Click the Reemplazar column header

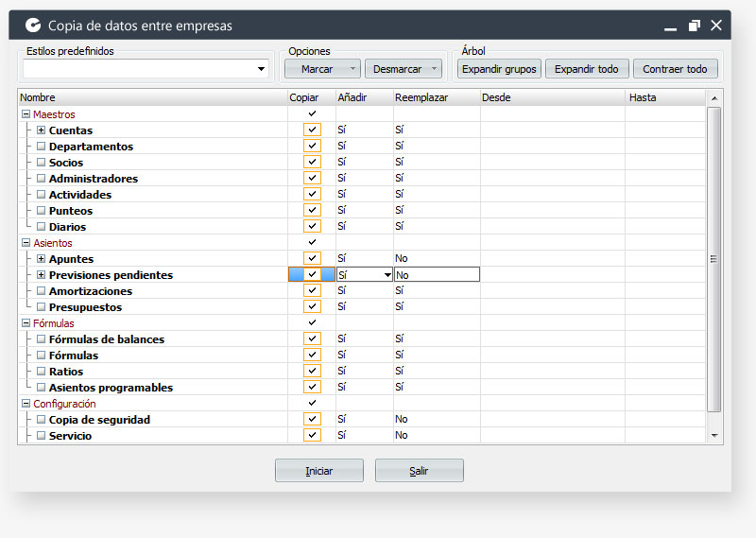[x=421, y=97]
